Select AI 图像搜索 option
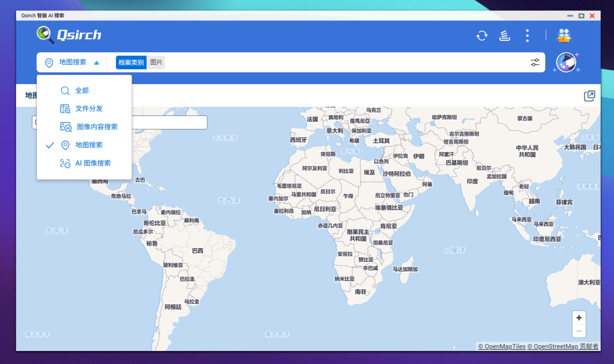Screen dimensions: 614x364 click(84, 163)
